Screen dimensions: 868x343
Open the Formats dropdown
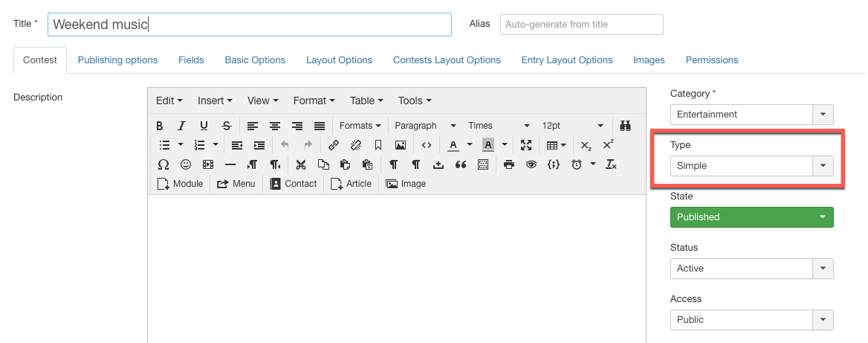tap(360, 126)
